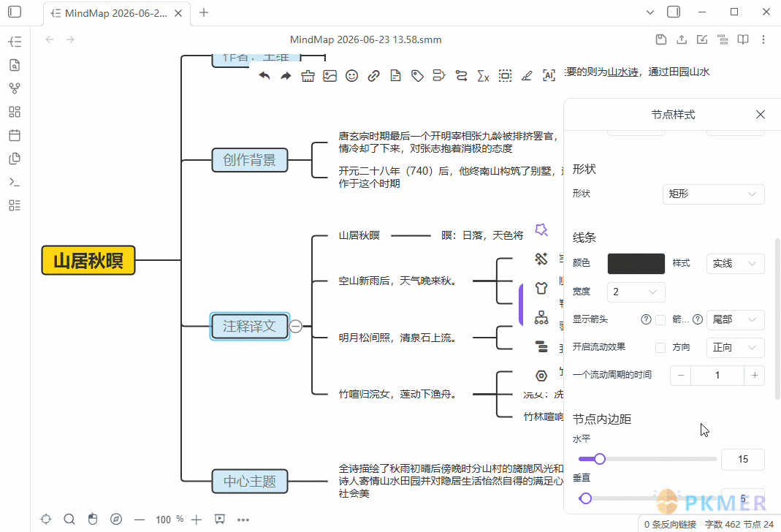This screenshot has height=532, width=781.
Task: Enable the 显示箭头 checkbox
Action: 660,320
